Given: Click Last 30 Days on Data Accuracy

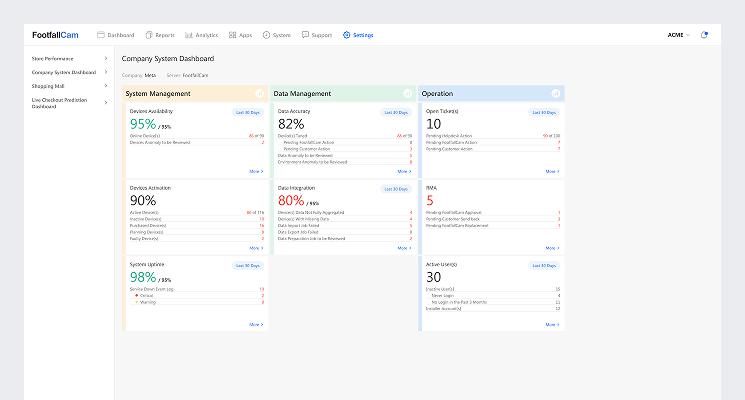Looking at the screenshot, I should 396,113.
